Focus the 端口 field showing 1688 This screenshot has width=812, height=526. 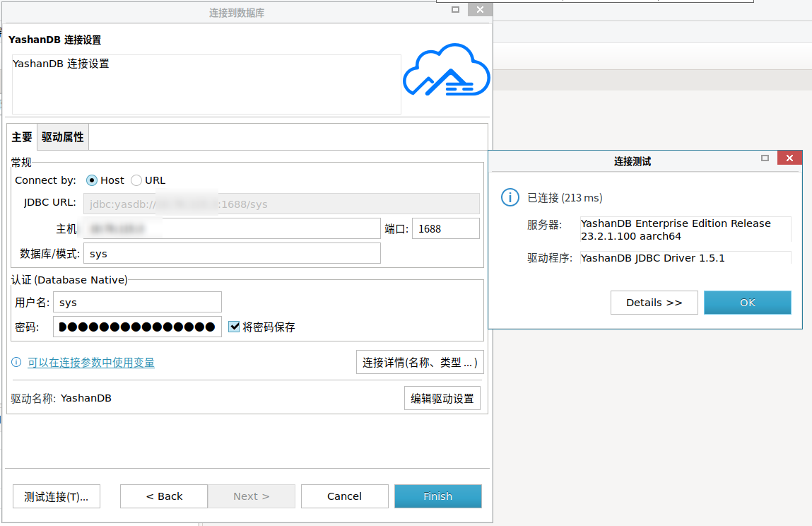tap(446, 228)
